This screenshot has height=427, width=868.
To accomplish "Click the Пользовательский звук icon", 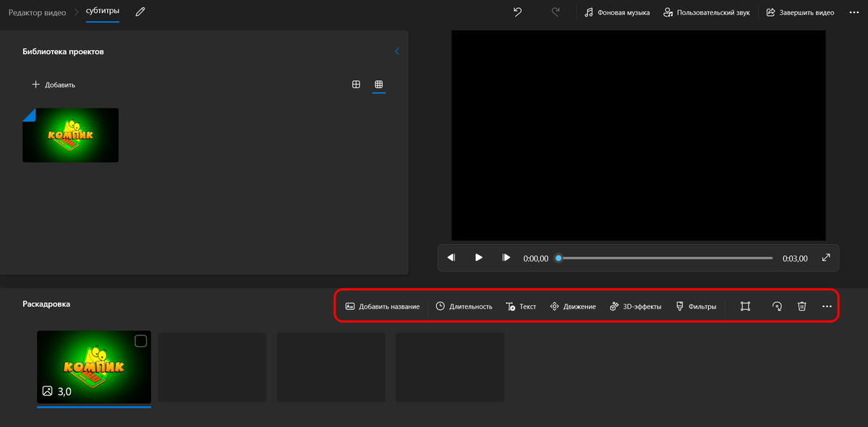I will pos(668,12).
